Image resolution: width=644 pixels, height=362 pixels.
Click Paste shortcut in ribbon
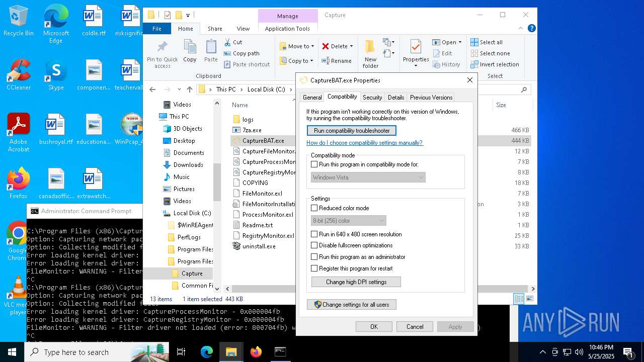click(x=247, y=64)
